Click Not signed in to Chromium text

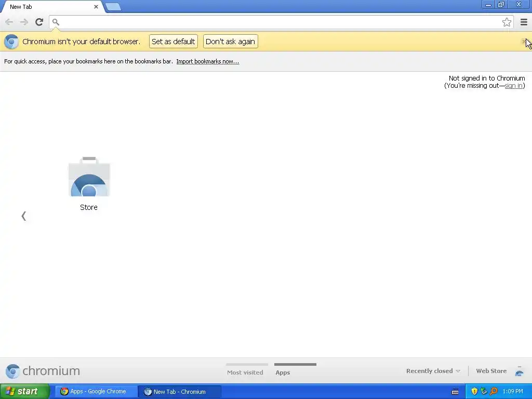[486, 78]
